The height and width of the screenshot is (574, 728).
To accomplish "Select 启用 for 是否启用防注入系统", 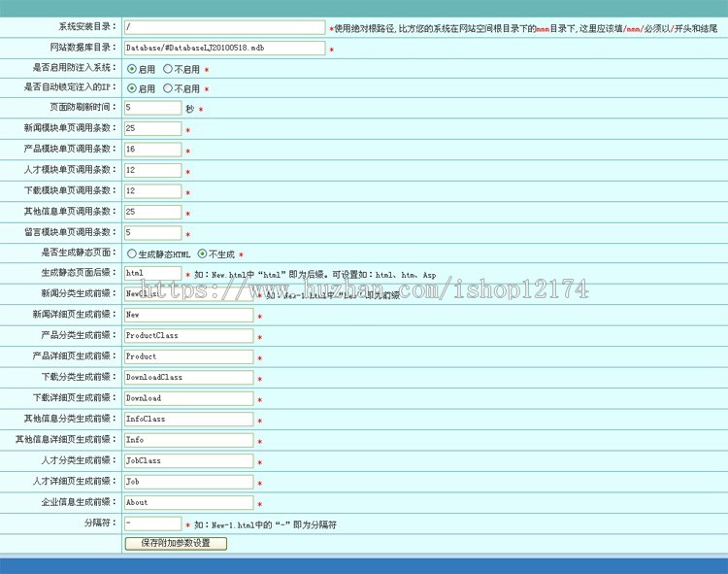I will point(132,69).
